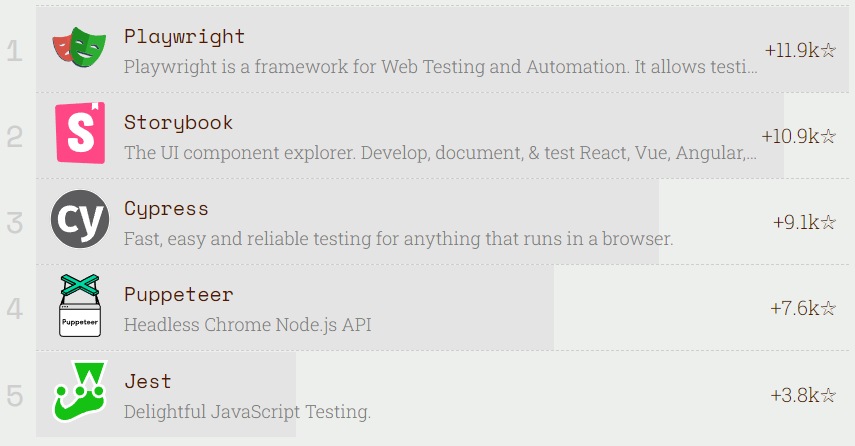Click the Playwright theater masks logo
The image size is (855, 446).
(80, 50)
